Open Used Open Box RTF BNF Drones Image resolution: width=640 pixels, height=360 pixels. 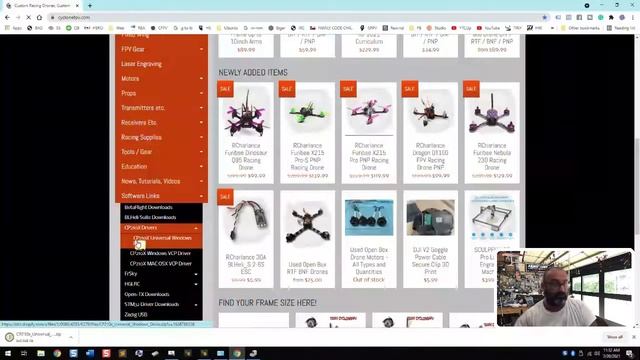pos(307,239)
